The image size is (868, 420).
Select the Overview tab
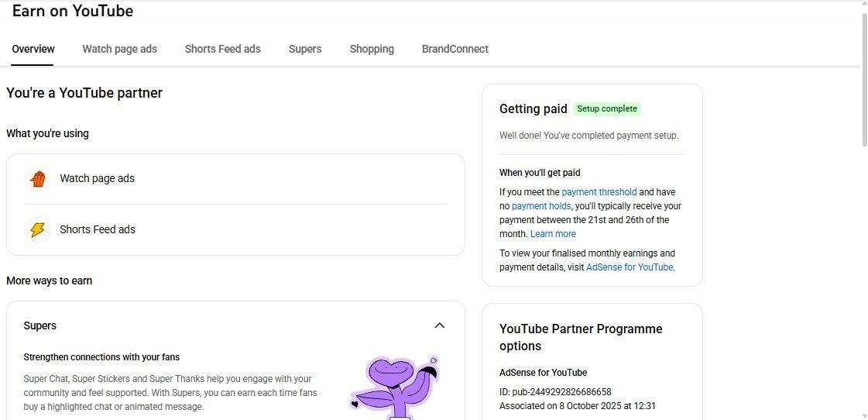point(33,49)
